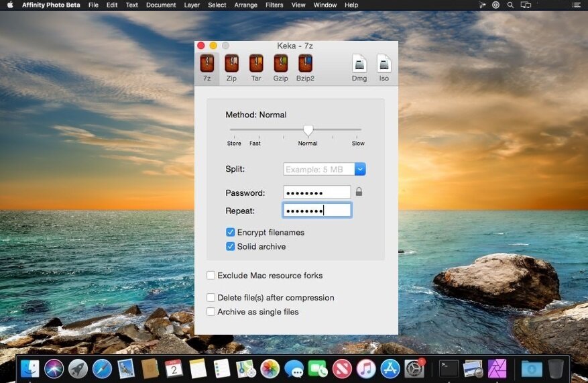Open Mail stamp icon in Dock
Screen dimensions: 588x383
point(126,368)
